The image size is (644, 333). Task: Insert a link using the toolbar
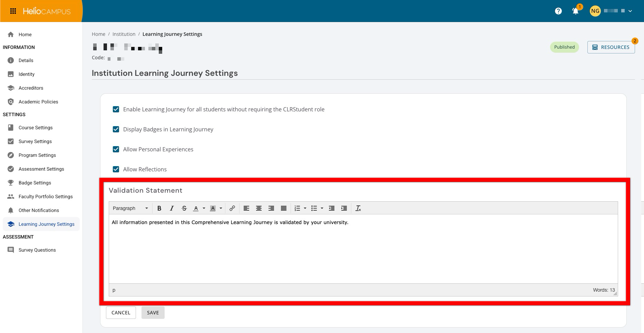(232, 208)
